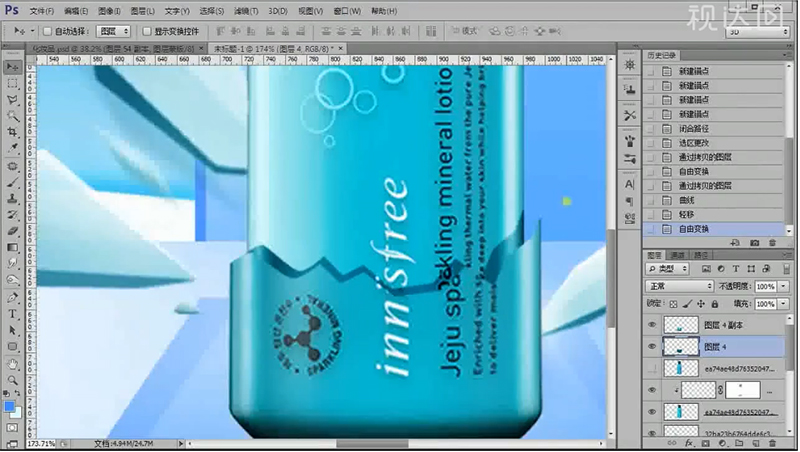Hide the 图层 4 副本 layer
The image size is (800, 452).
652,325
